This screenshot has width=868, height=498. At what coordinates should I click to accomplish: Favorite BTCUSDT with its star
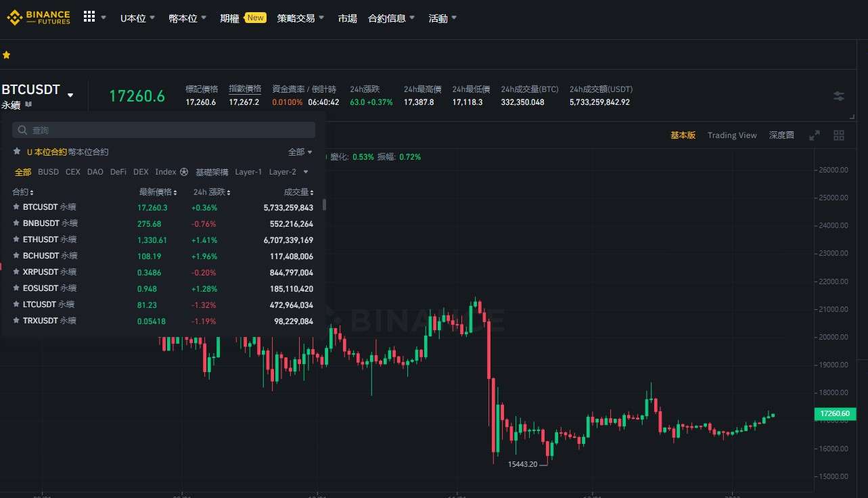click(16, 207)
